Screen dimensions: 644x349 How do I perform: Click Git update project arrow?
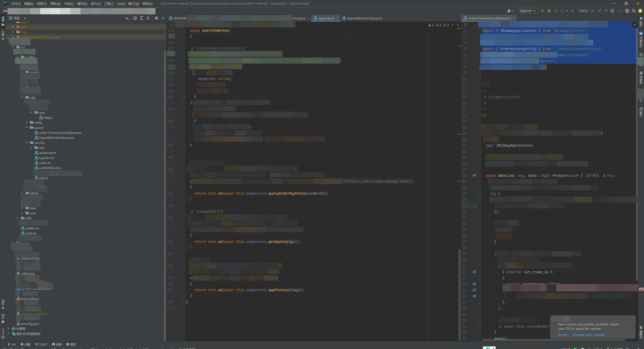click(x=593, y=11)
